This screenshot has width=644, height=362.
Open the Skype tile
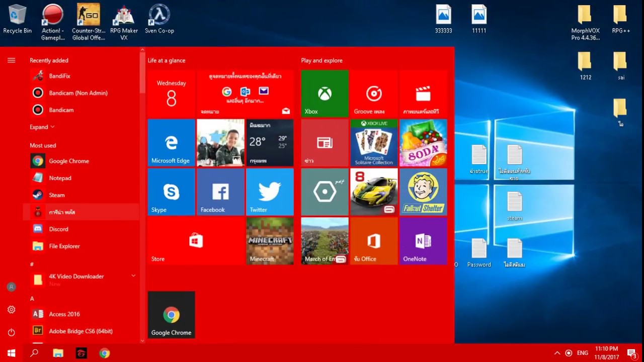tap(171, 192)
